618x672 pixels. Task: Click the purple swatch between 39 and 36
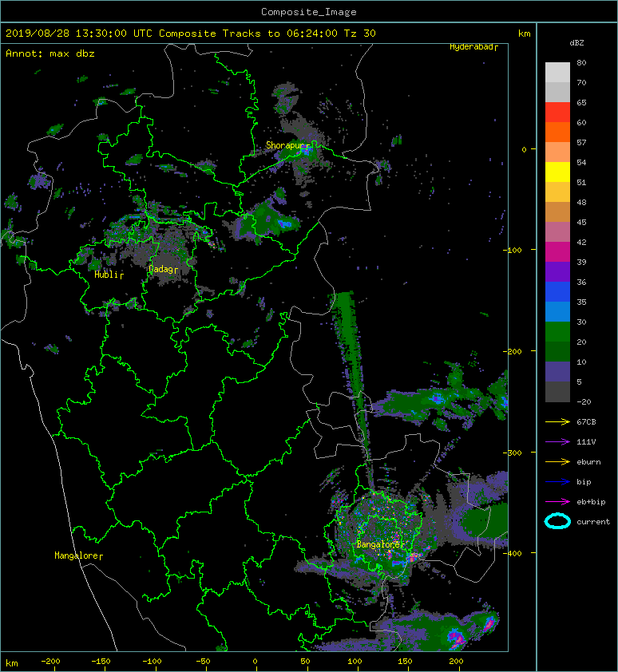pyautogui.click(x=557, y=272)
